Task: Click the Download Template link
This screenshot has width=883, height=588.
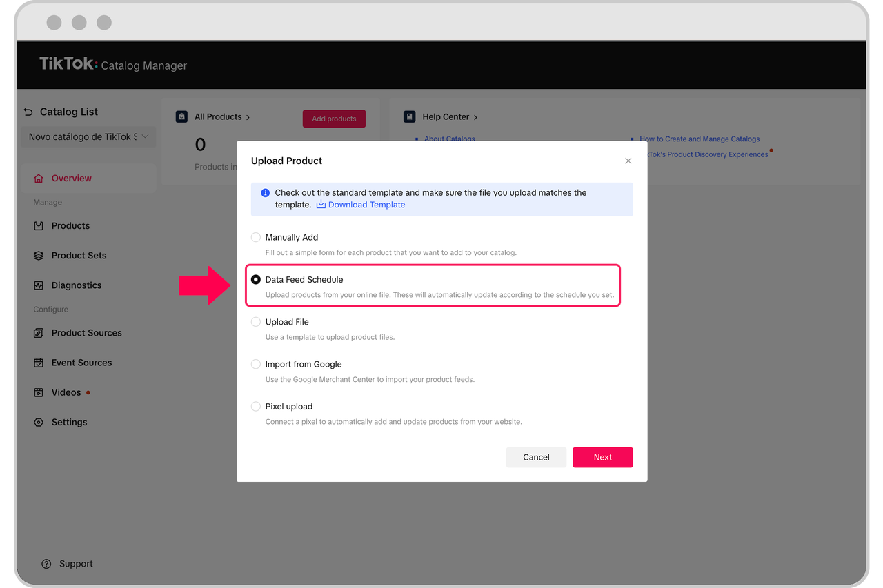Action: click(366, 205)
